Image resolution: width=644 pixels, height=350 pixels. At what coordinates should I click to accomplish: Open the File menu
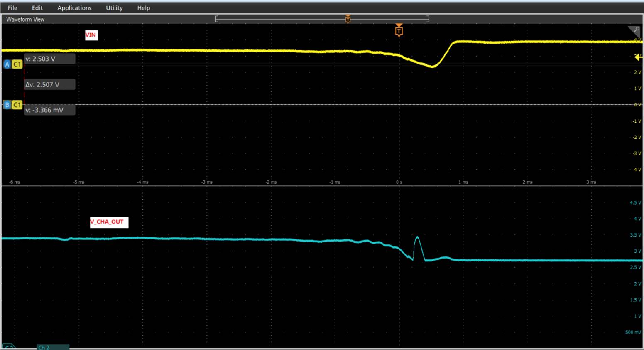coord(12,8)
